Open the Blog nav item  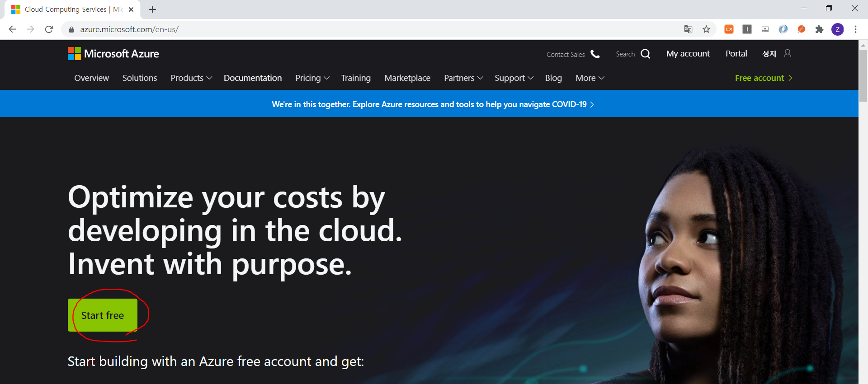pyautogui.click(x=553, y=78)
